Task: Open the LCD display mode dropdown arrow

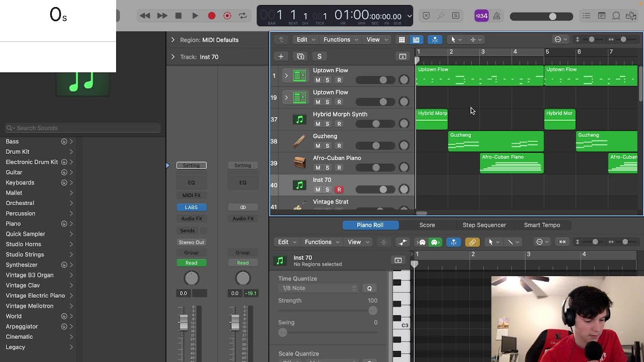Action: click(x=410, y=16)
